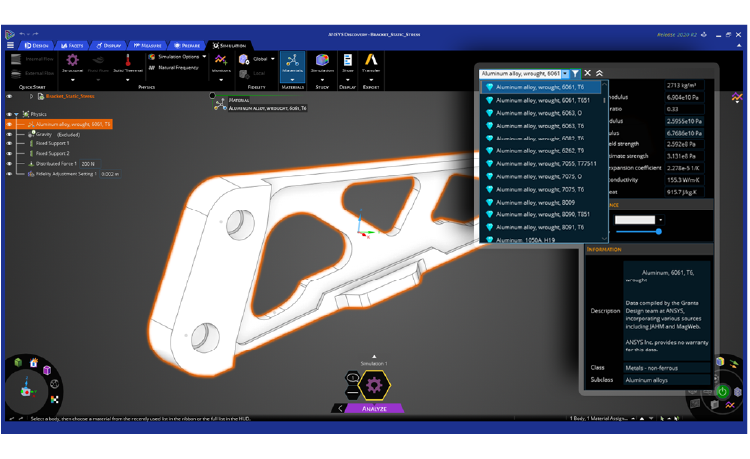The image size is (750, 459).
Task: Click the Simulation study cube icon
Action: (322, 60)
